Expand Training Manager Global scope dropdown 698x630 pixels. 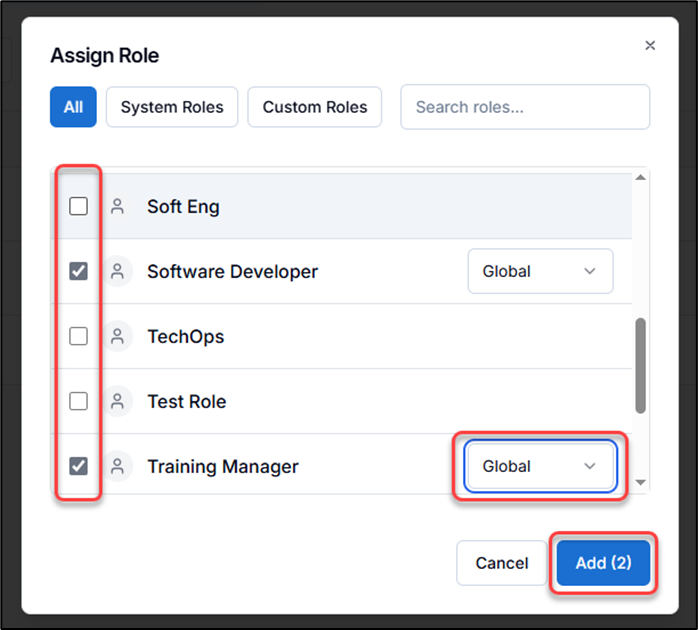(540, 466)
